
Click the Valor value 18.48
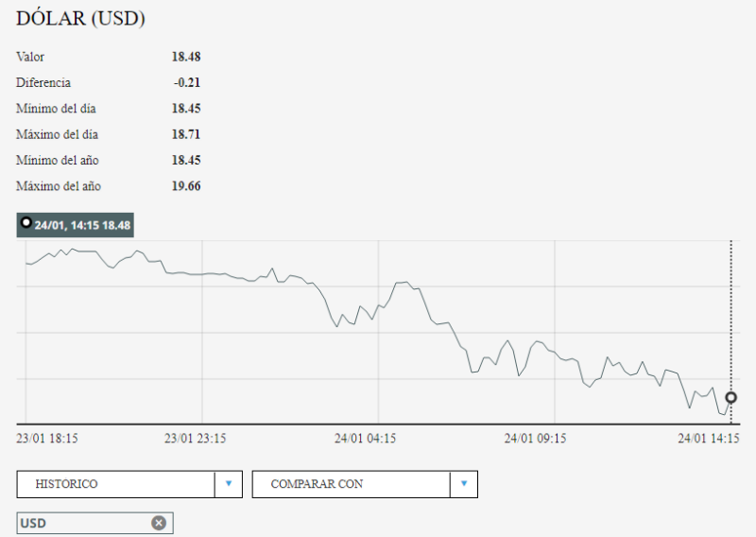point(186,57)
